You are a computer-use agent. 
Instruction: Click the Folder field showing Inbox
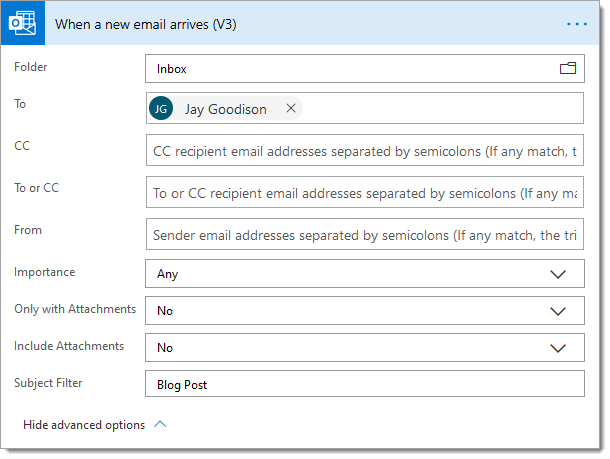tap(365, 68)
